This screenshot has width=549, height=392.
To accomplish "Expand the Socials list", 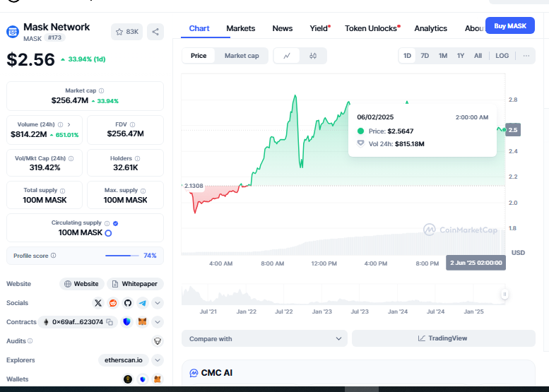I will (x=158, y=303).
